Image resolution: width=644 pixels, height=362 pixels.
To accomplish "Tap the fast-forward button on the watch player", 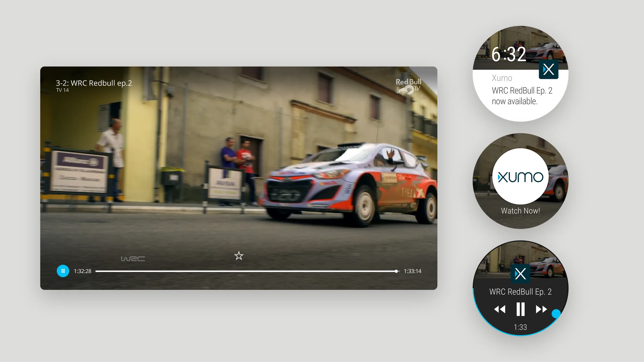I will [541, 309].
